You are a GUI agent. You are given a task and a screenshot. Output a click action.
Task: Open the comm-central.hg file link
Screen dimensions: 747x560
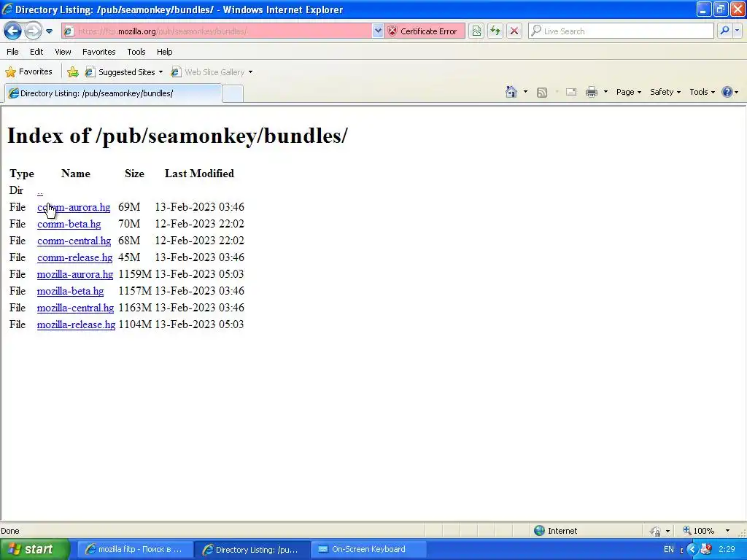74,241
